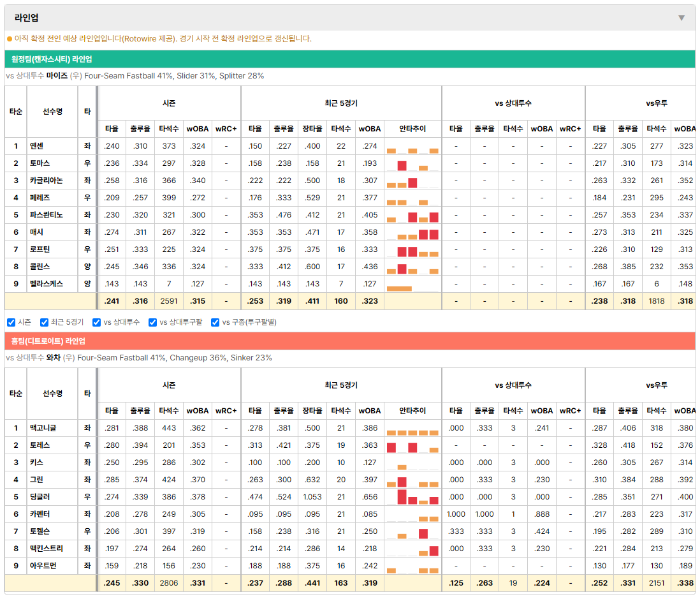This screenshot has height=599, width=700.
Task: Select the 안타추이 bars for 로프틴
Action: [412, 249]
